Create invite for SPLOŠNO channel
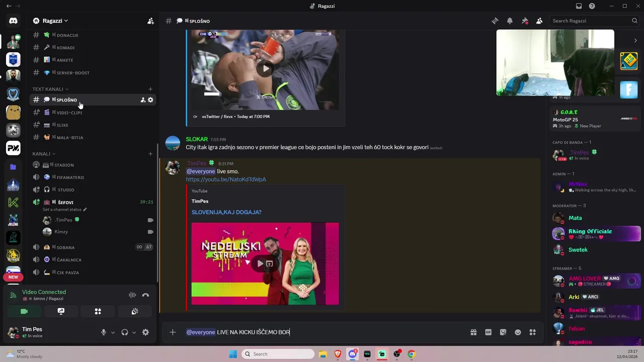 click(143, 100)
